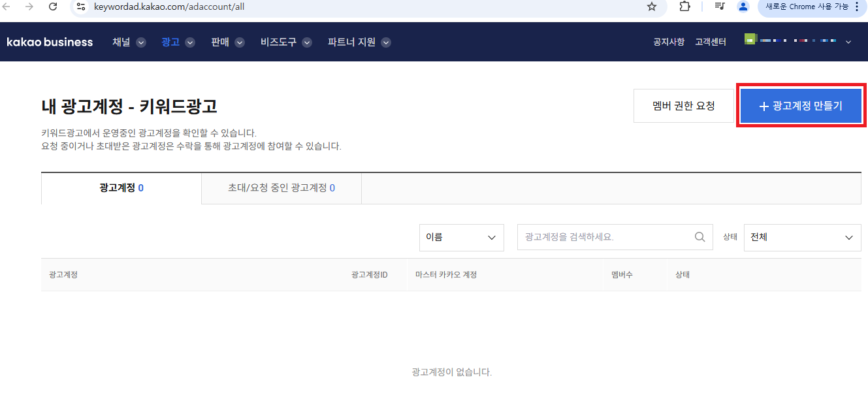
Task: Click the 광고계정 column header
Action: (x=63, y=275)
